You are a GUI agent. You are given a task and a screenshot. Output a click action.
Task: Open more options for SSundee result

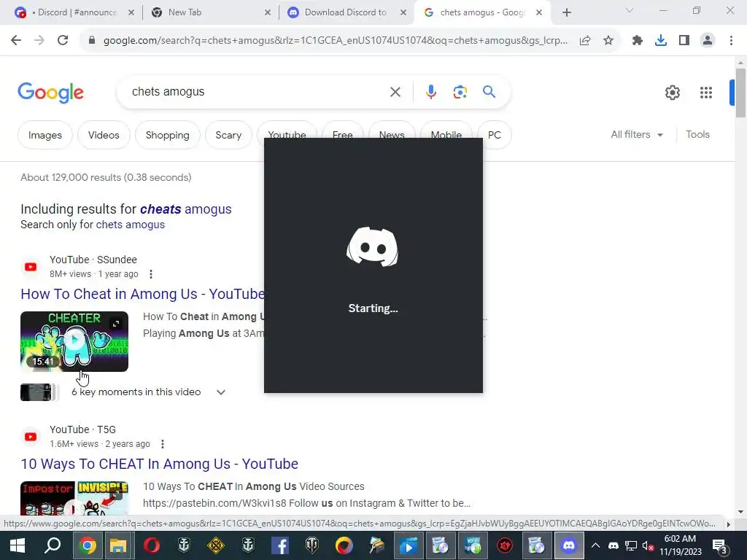click(150, 274)
